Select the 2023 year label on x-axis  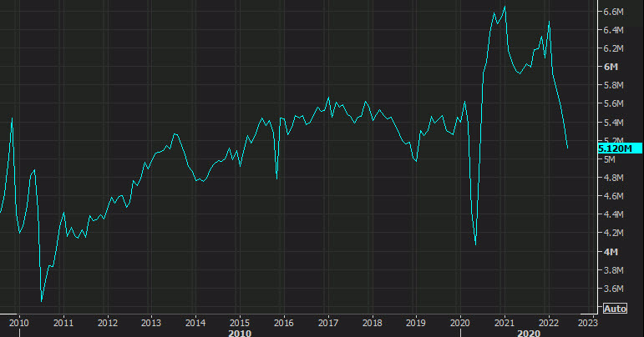click(587, 322)
